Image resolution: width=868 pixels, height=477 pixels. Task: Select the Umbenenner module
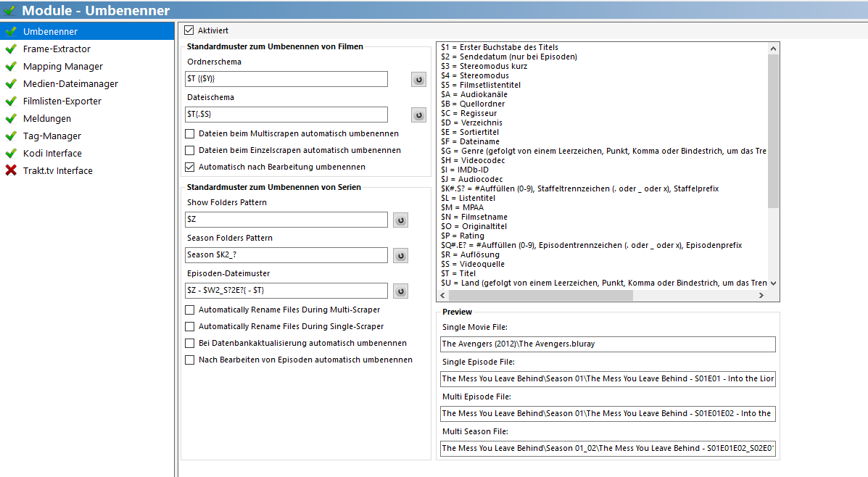[x=87, y=32]
